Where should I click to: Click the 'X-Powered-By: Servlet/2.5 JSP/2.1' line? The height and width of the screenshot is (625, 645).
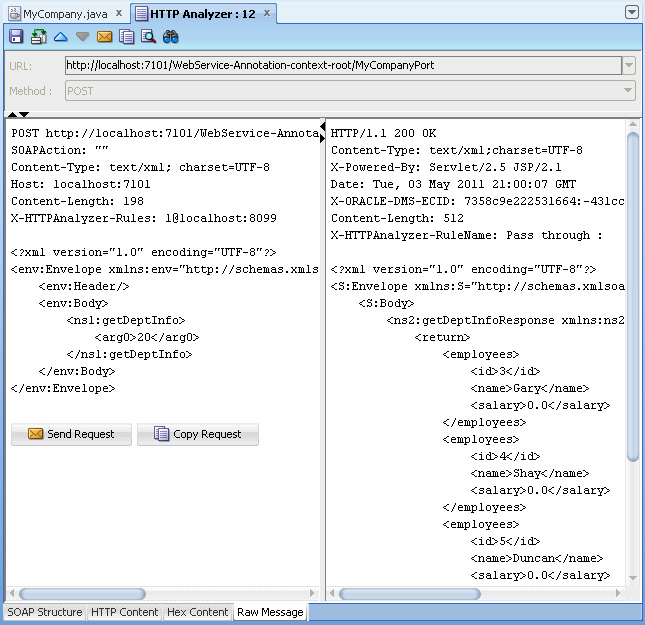click(446, 167)
